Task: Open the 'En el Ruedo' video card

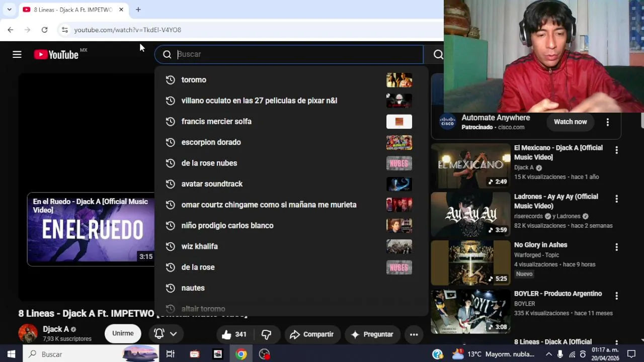Action: [91, 229]
